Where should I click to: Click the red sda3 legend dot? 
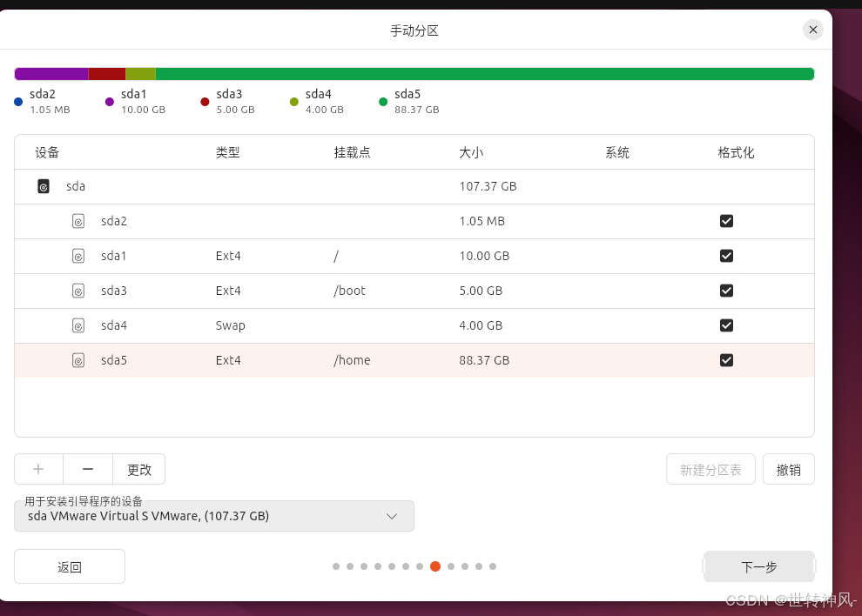205,102
